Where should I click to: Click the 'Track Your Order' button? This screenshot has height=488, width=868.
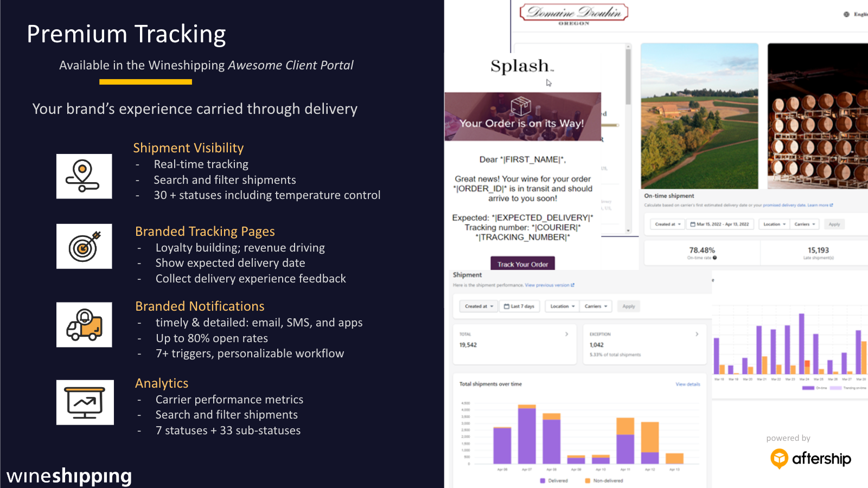point(522,264)
